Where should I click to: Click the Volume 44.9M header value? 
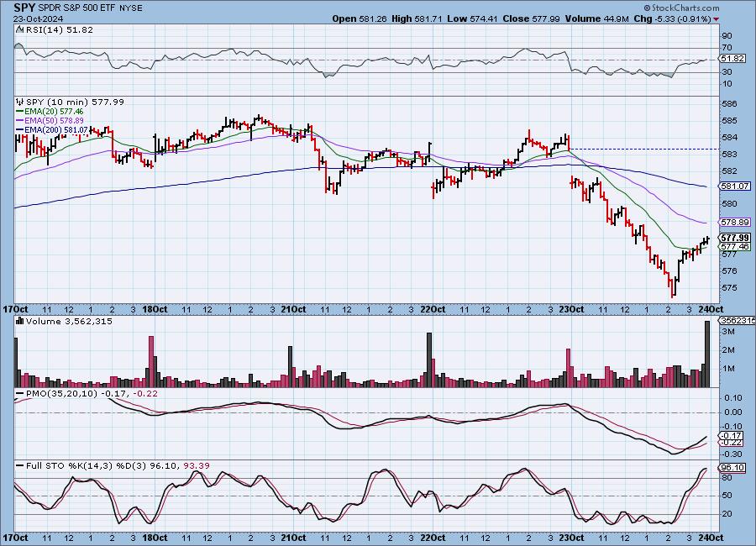coord(597,18)
